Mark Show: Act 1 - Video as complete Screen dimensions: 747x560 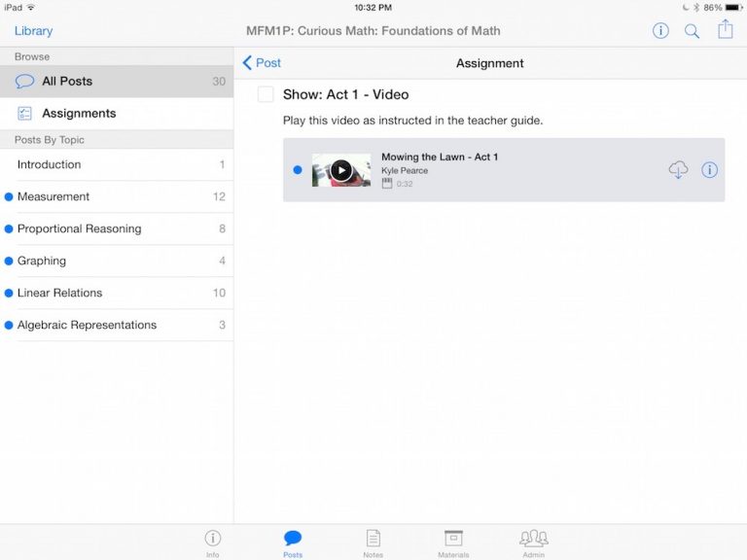pyautogui.click(x=265, y=94)
